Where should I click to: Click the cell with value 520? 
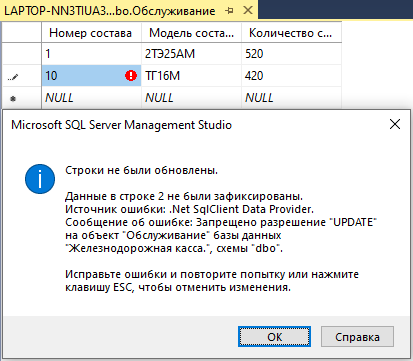(291, 54)
